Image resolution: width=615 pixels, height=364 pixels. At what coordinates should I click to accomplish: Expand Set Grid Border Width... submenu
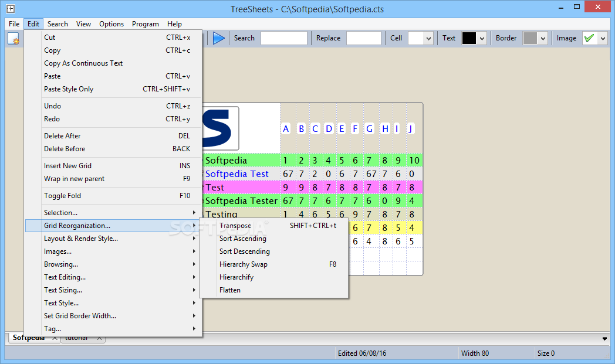pos(113,316)
